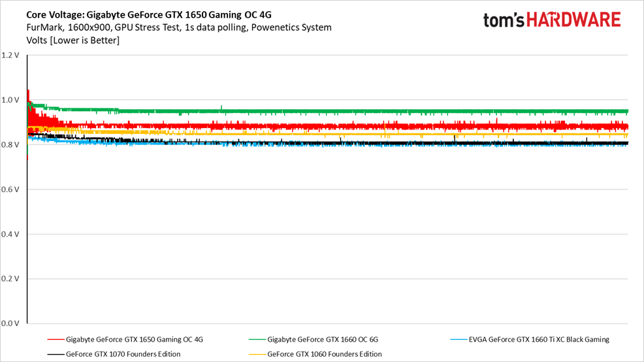
Task: Click the 'Volts [Lower is Better]' label
Action: pos(72,41)
